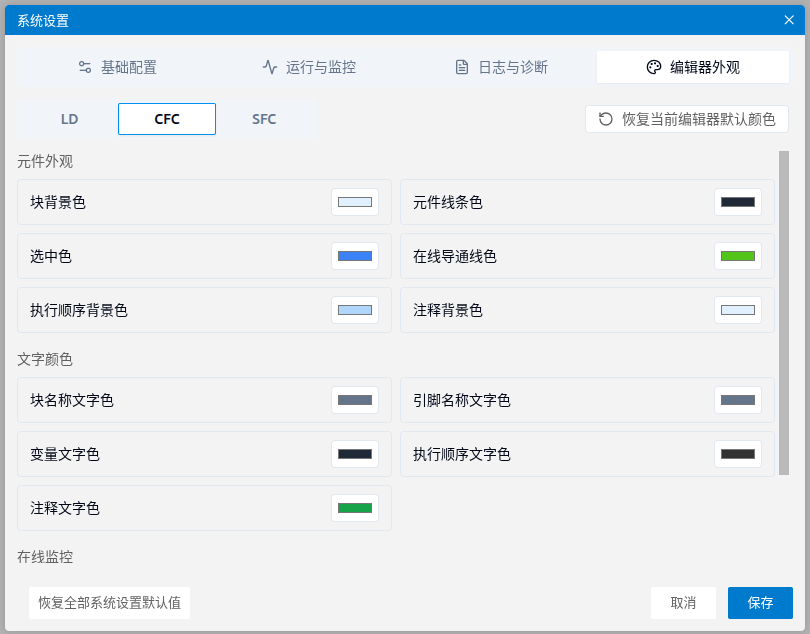
Task: Click the reset arrow icon in 恢复当前编辑器默认颜色
Action: tap(605, 119)
